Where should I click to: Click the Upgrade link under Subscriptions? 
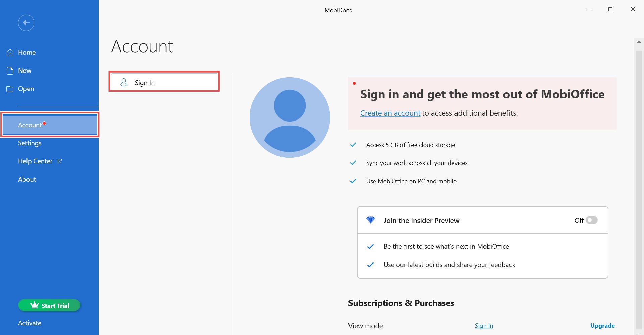(x=602, y=325)
